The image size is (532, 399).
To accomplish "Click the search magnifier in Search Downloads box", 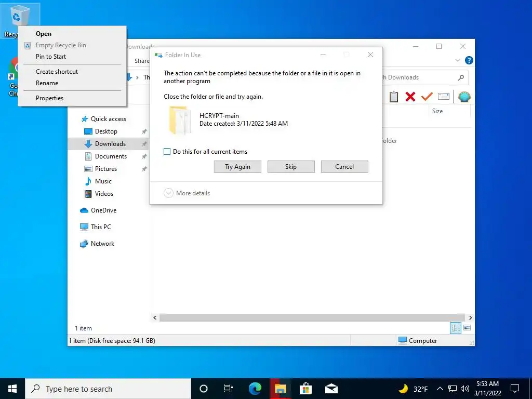I will 461,78.
